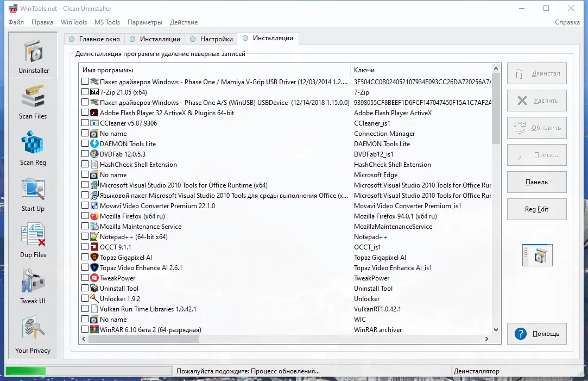
Task: Click the 7-Zip program icon
Action: (x=94, y=92)
